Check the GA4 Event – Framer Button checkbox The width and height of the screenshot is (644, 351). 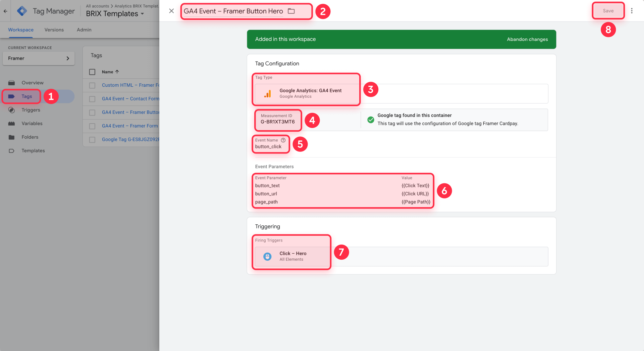click(92, 113)
